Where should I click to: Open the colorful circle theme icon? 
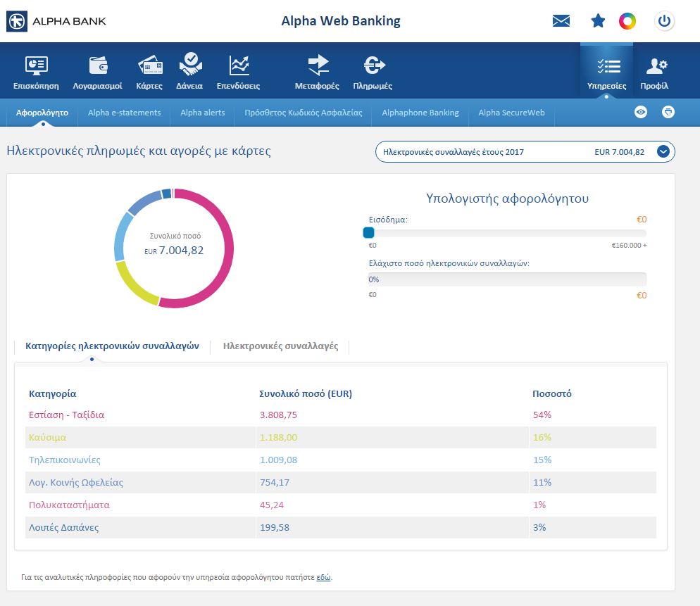[x=627, y=21]
